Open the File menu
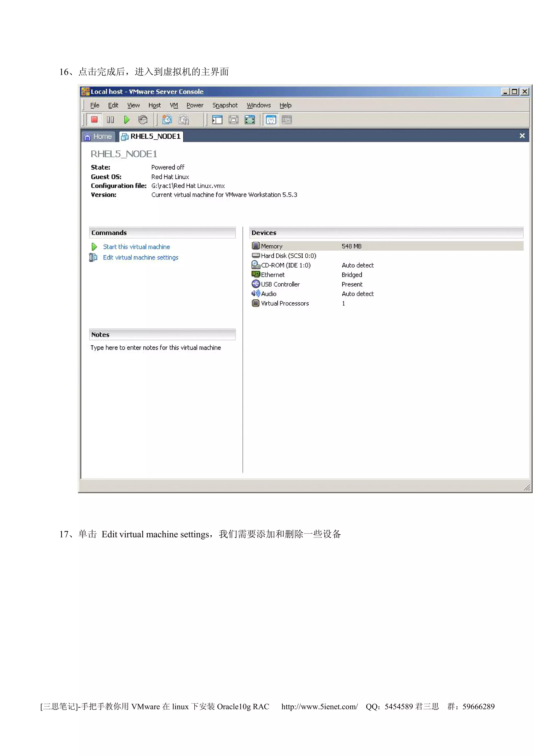This screenshot has width=535, height=756. point(95,105)
